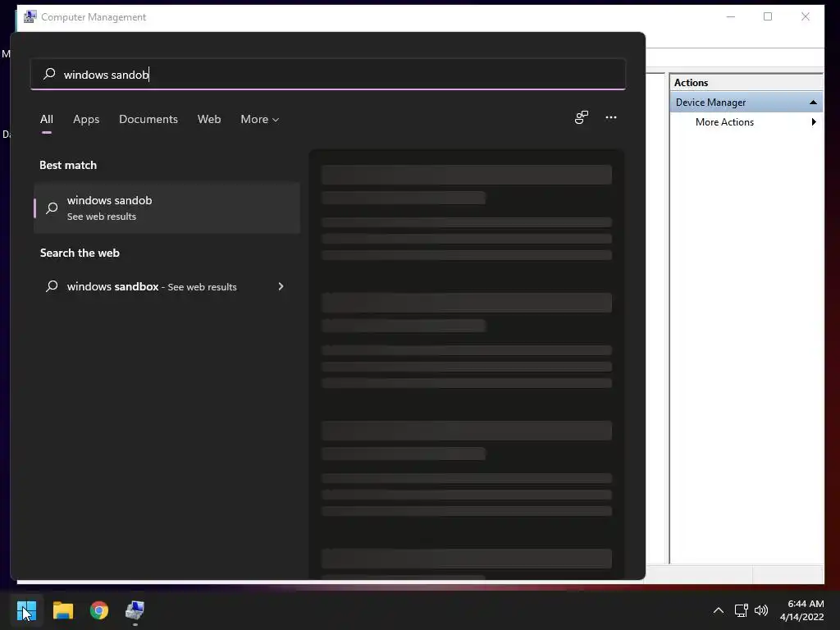Click search icon beside 'windows sandbox' suggestion
Image resolution: width=840 pixels, height=630 pixels.
[x=52, y=286]
